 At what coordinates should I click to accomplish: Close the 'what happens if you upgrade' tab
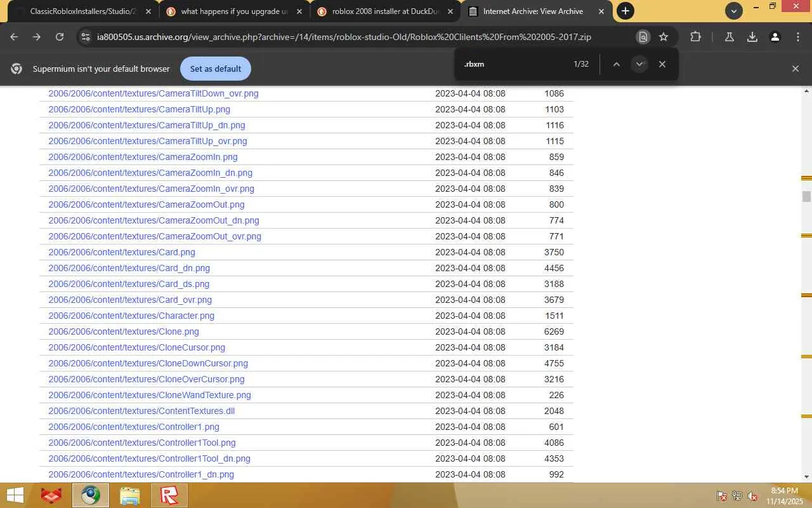pyautogui.click(x=299, y=11)
